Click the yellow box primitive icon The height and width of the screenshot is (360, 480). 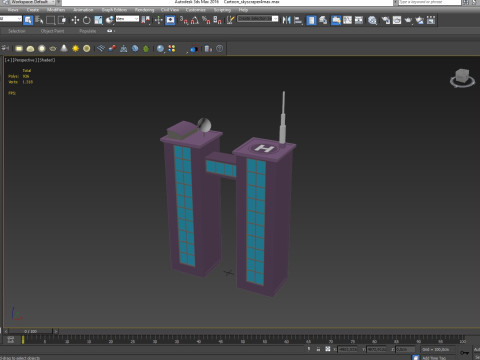point(19,49)
